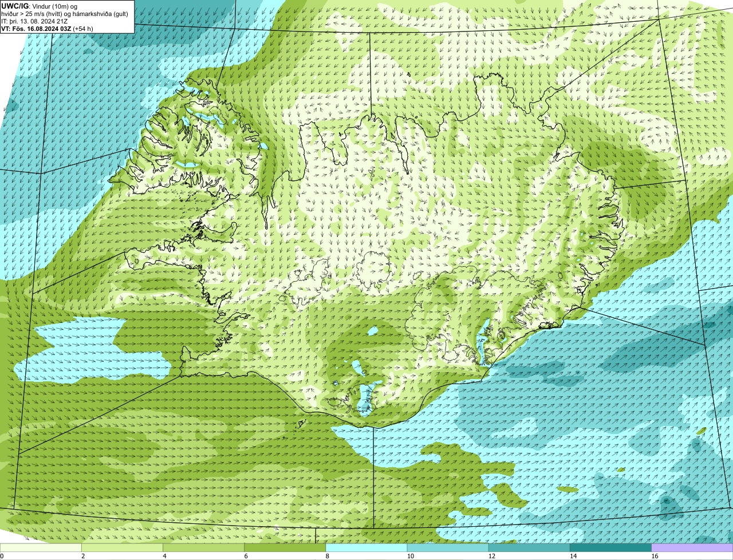Screen dimensions: 733x560
Task: Click the 2–4 m/s light green legend swatch
Action: [123, 548]
